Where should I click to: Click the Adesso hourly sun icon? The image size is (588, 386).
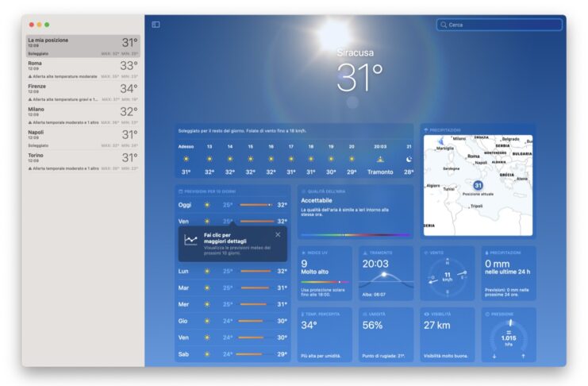pyautogui.click(x=186, y=159)
